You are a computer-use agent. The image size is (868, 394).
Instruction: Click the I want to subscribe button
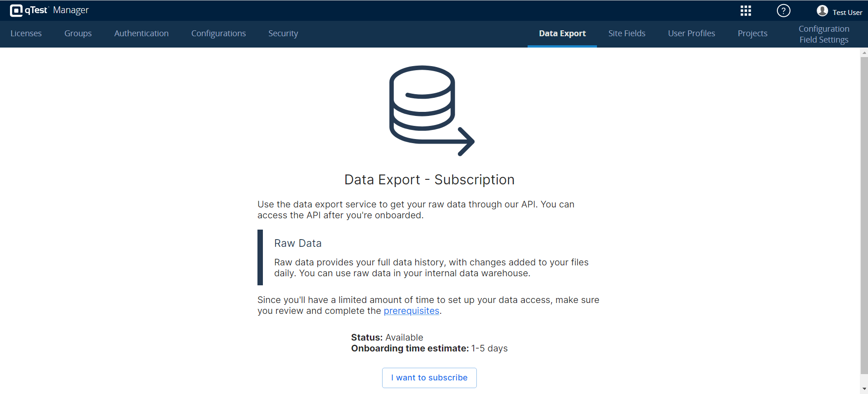pos(429,378)
